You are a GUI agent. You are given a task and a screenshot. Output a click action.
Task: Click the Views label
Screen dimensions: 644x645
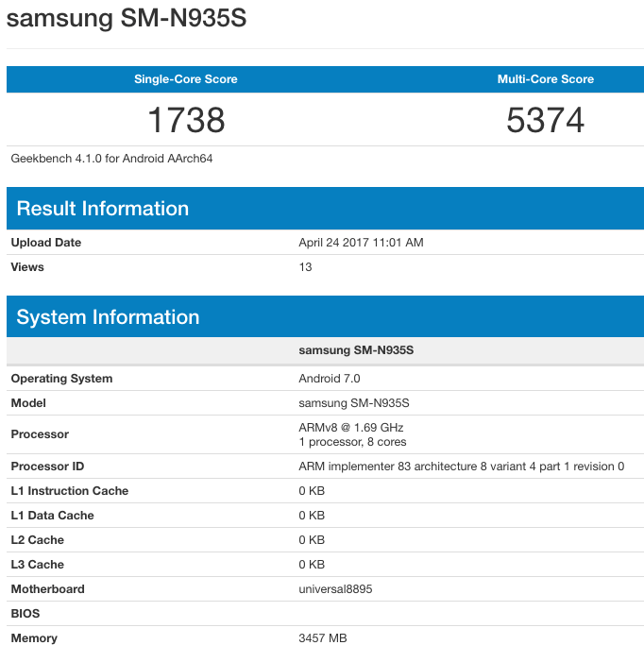pyautogui.click(x=27, y=267)
